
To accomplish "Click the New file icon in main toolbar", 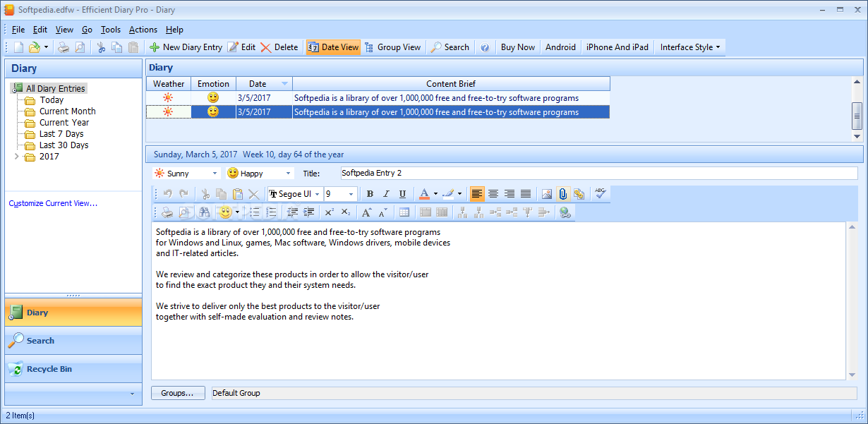I will [19, 47].
